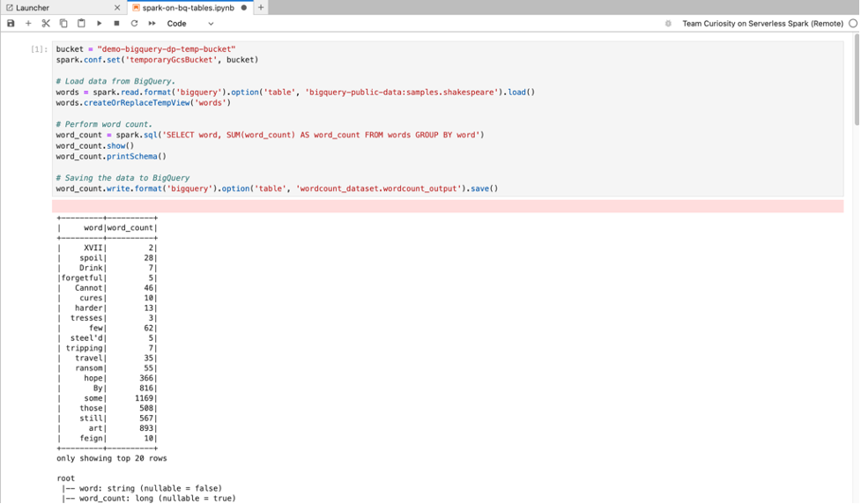Image resolution: width=861 pixels, height=504 pixels.
Task: Restart kernel and run all cells
Action: tap(152, 24)
